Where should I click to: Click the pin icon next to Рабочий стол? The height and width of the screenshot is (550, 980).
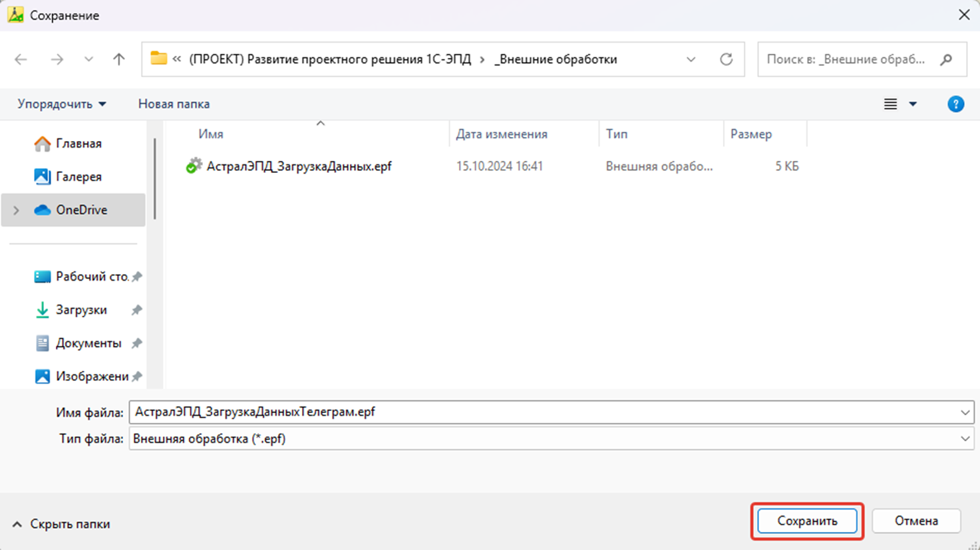(136, 277)
